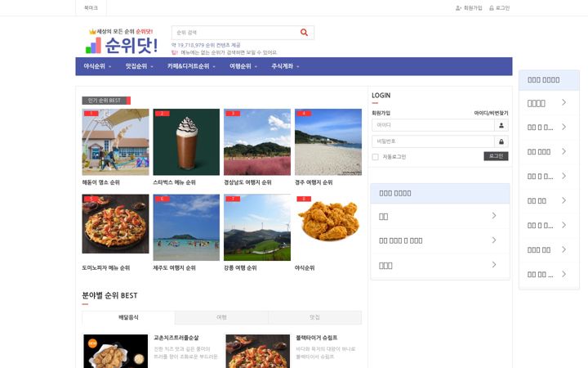Viewport: 588px width, 368px height.
Task: Click the lock icon next to top-bar 로그인
Action: click(492, 8)
